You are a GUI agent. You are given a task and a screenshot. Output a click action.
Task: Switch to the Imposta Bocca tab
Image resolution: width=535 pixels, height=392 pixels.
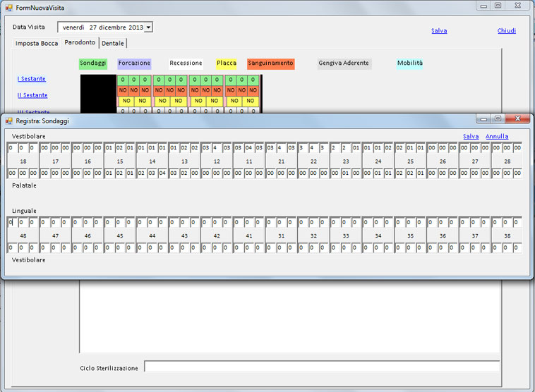37,43
